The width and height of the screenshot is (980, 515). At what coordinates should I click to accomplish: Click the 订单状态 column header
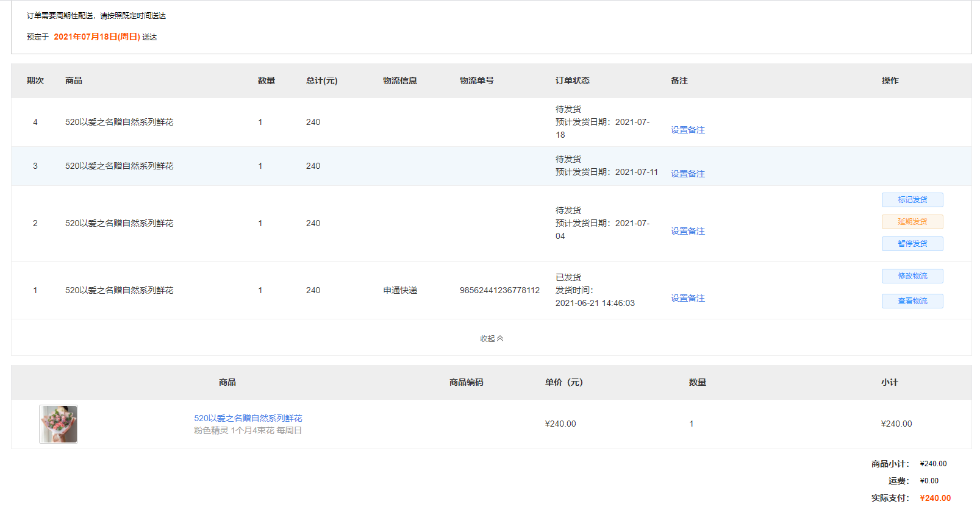pos(572,80)
